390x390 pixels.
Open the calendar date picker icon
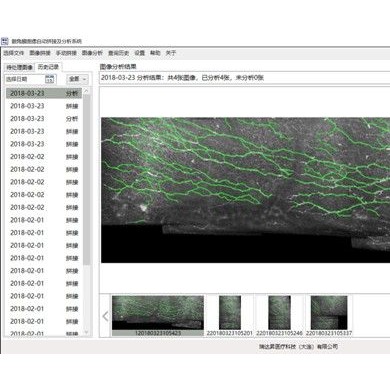49,79
